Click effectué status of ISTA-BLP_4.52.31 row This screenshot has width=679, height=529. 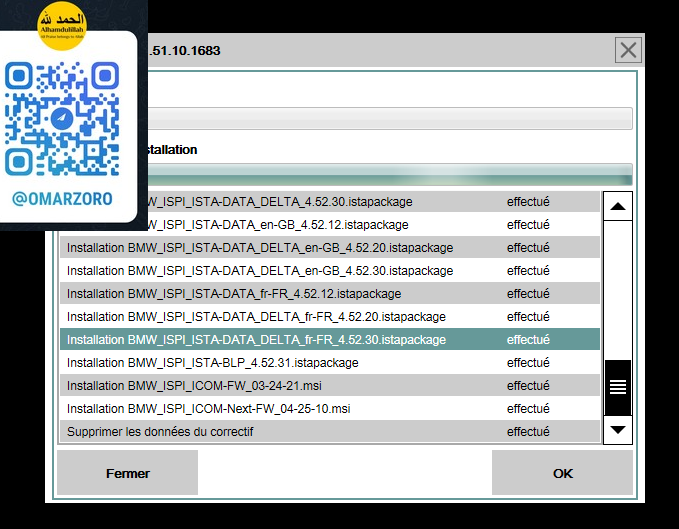tap(528, 362)
